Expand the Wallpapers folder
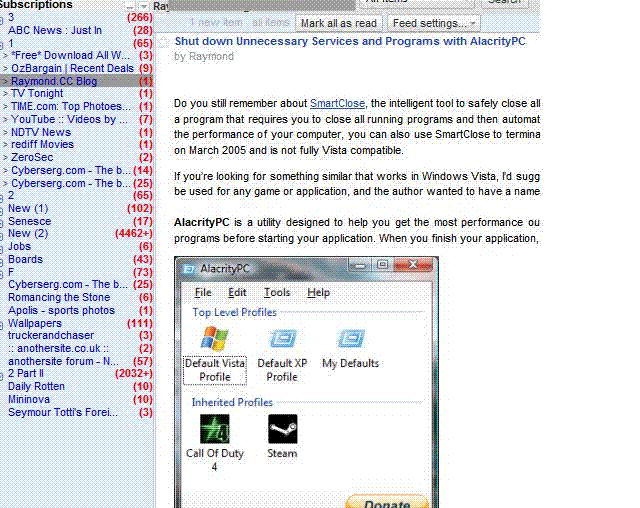Screen dimensions: 640x508 [2, 325]
